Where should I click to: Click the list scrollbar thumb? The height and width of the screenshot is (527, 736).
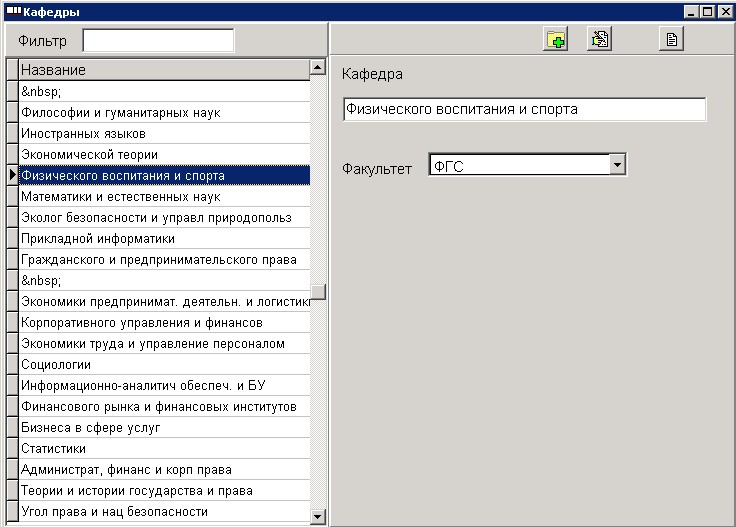click(318, 291)
